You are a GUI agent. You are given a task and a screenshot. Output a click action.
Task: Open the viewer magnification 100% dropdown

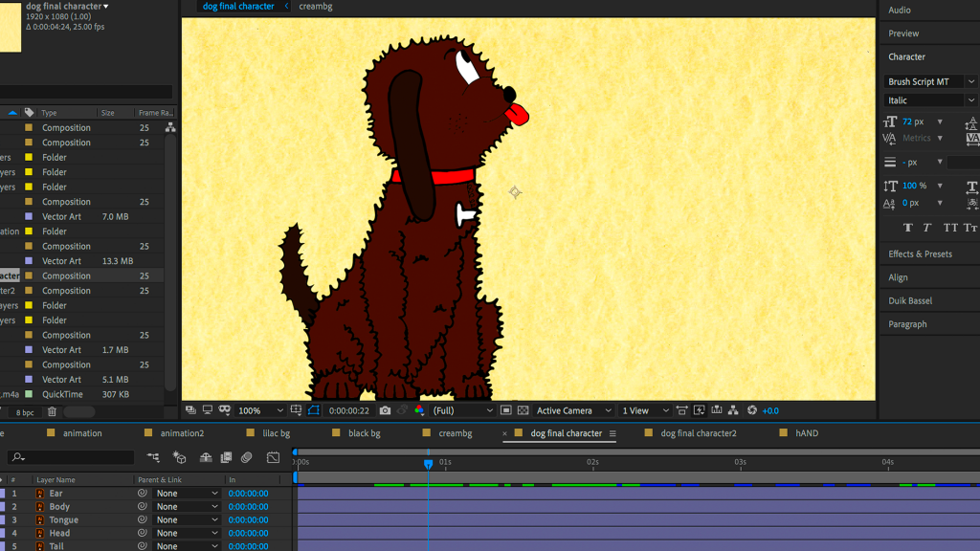click(x=260, y=410)
